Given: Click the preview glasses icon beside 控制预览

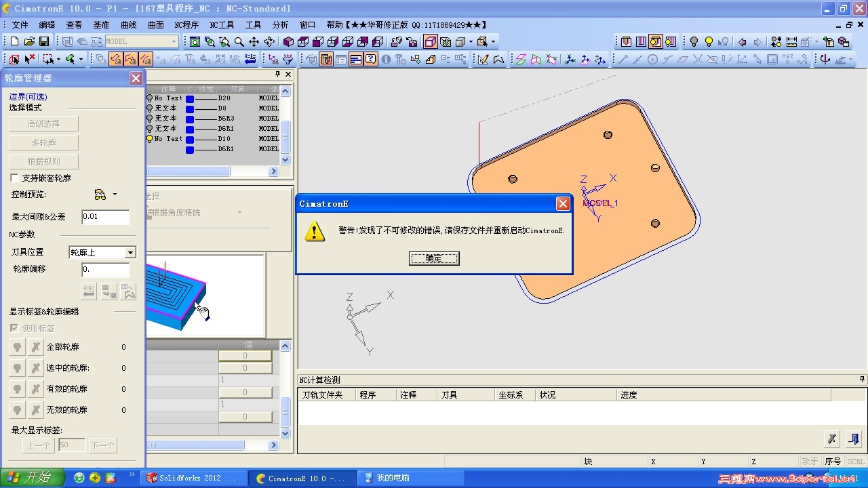Looking at the screenshot, I should point(100,195).
